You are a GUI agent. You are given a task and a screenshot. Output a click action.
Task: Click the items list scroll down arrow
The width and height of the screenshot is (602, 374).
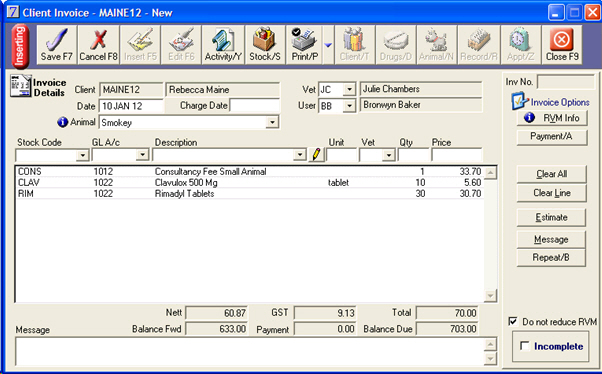click(490, 296)
